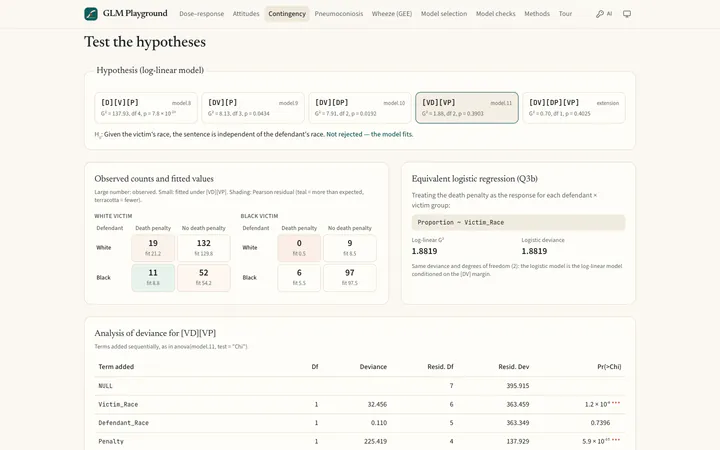Click deviance value 225.419
This screenshot has height=450, width=720.
point(376,441)
